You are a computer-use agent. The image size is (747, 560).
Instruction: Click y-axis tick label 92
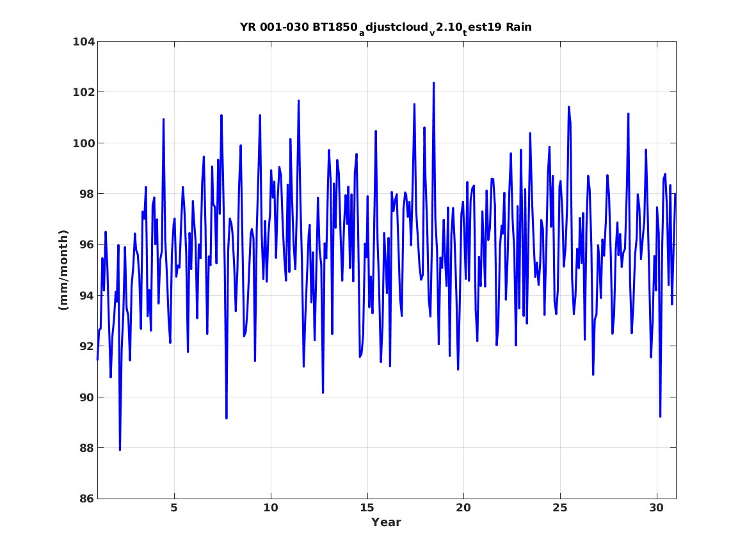coord(86,346)
